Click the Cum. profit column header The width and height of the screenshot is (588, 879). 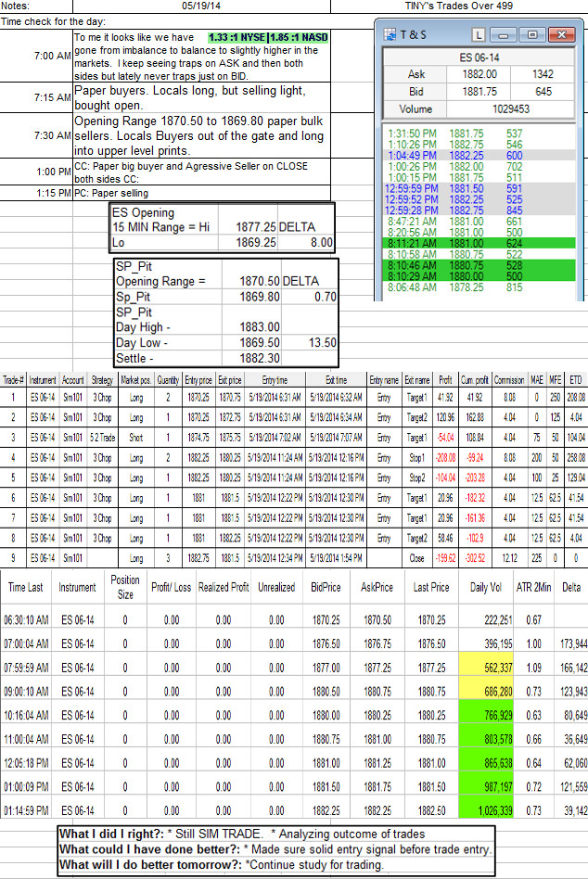tap(475, 380)
